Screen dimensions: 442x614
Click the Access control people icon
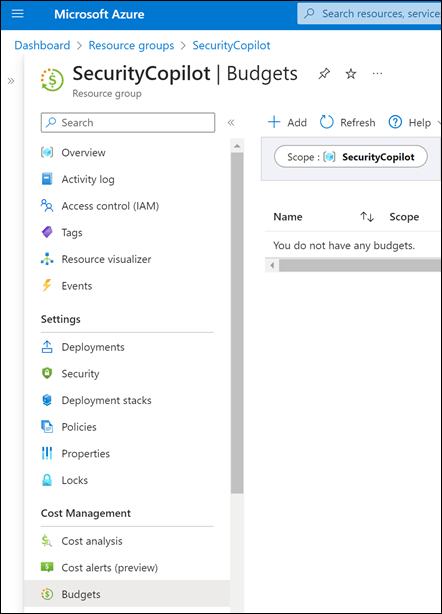click(47, 206)
